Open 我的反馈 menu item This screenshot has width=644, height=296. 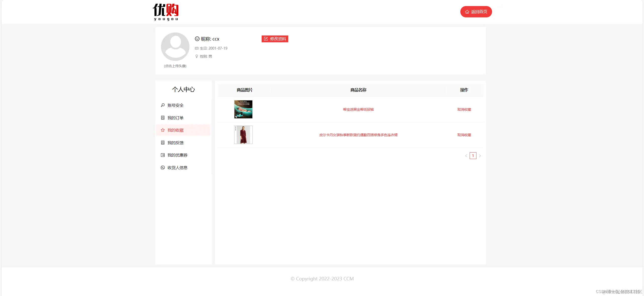[x=176, y=143]
